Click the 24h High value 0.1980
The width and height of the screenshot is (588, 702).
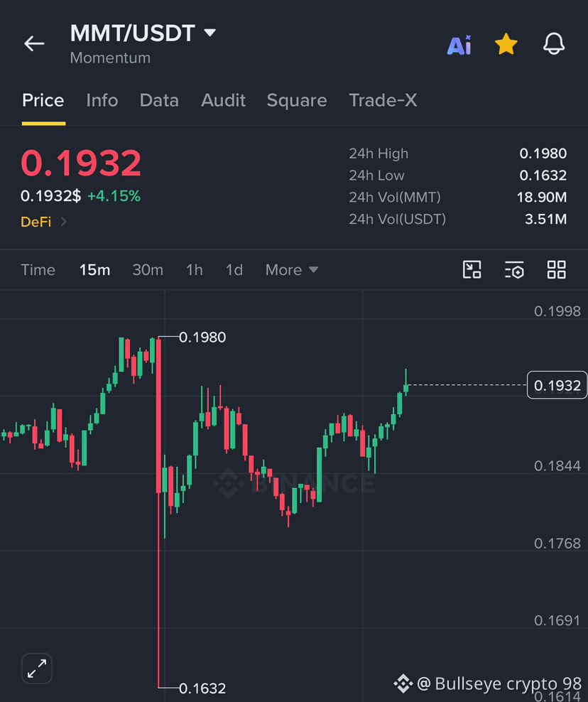pyautogui.click(x=543, y=153)
